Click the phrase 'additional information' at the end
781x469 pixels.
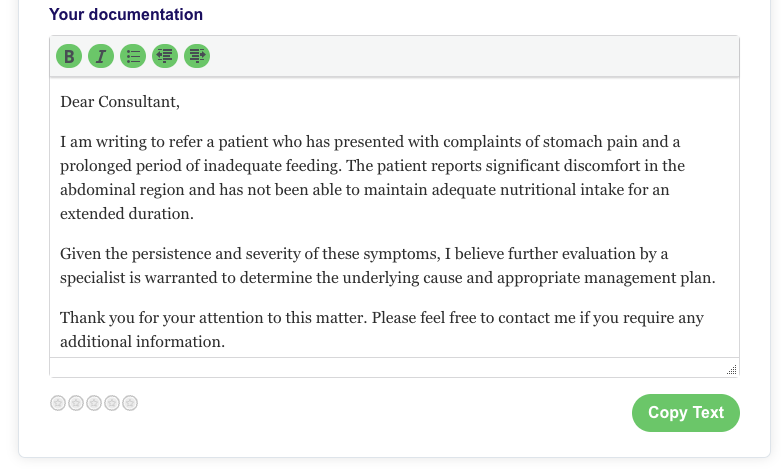coord(141,341)
